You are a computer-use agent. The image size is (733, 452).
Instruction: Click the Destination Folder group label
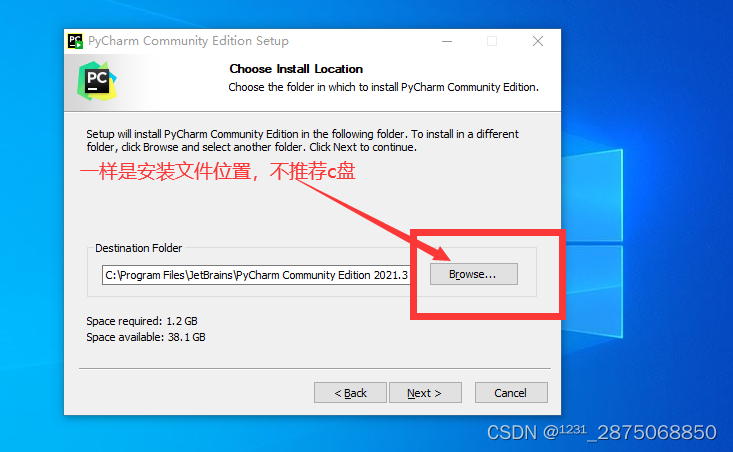138,248
